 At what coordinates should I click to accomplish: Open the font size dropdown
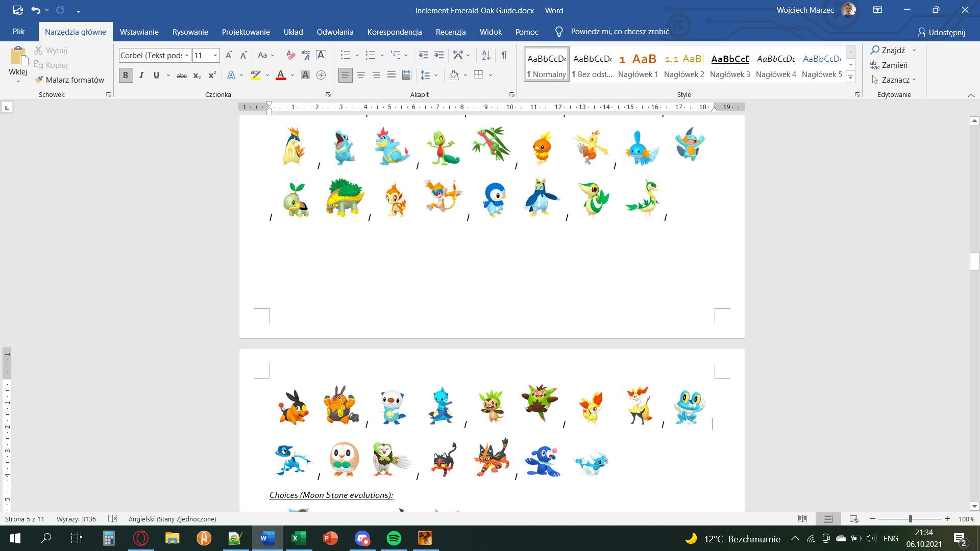tap(215, 55)
